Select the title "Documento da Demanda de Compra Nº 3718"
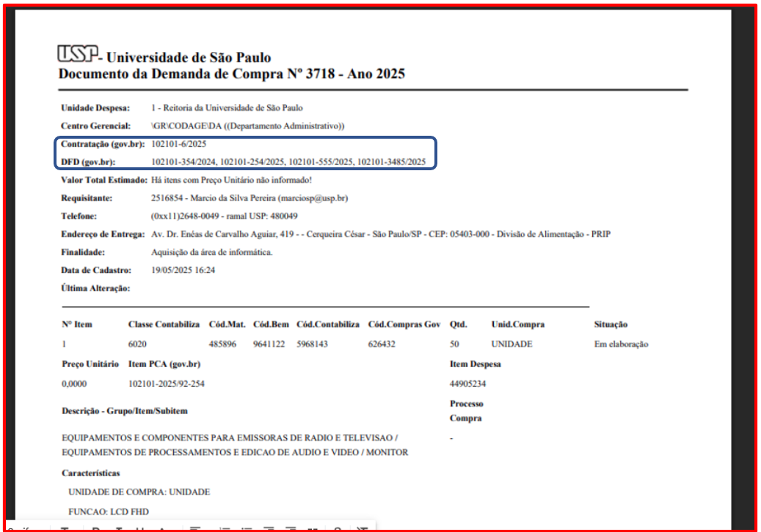This screenshot has width=761, height=532. click(x=197, y=74)
